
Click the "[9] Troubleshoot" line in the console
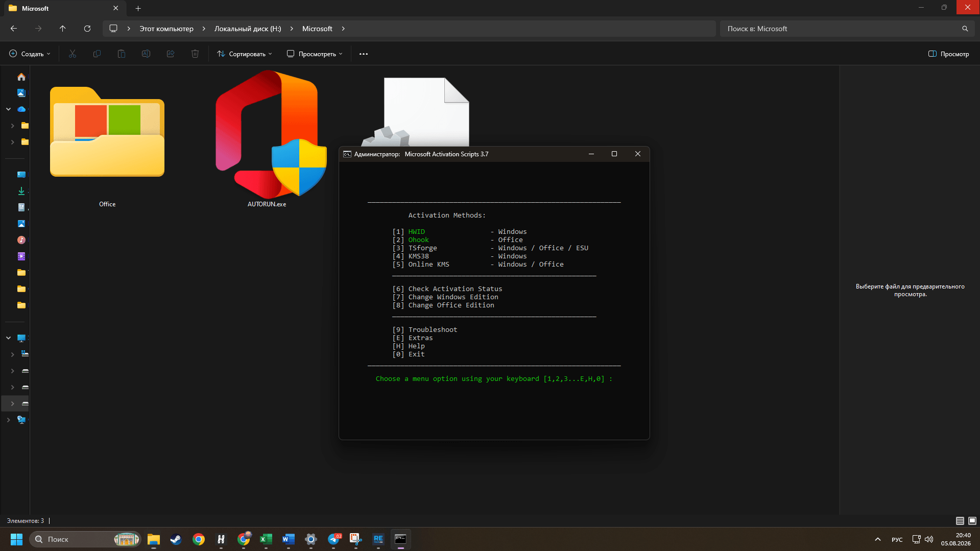pos(425,330)
